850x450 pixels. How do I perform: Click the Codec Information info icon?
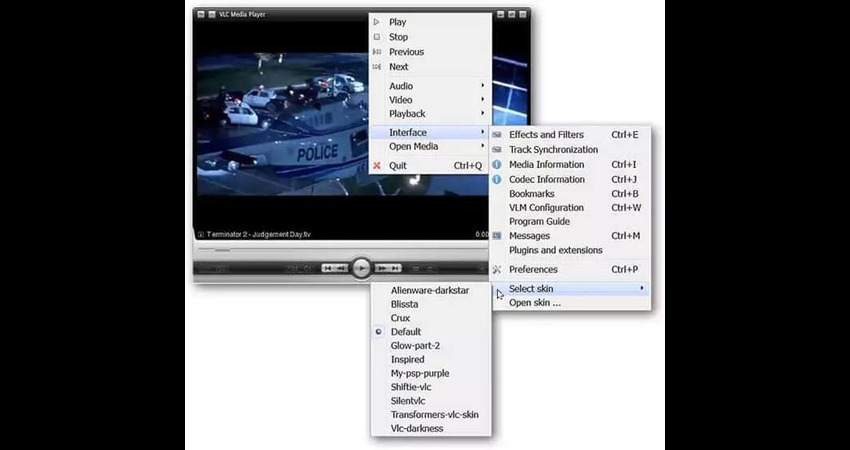(x=497, y=179)
